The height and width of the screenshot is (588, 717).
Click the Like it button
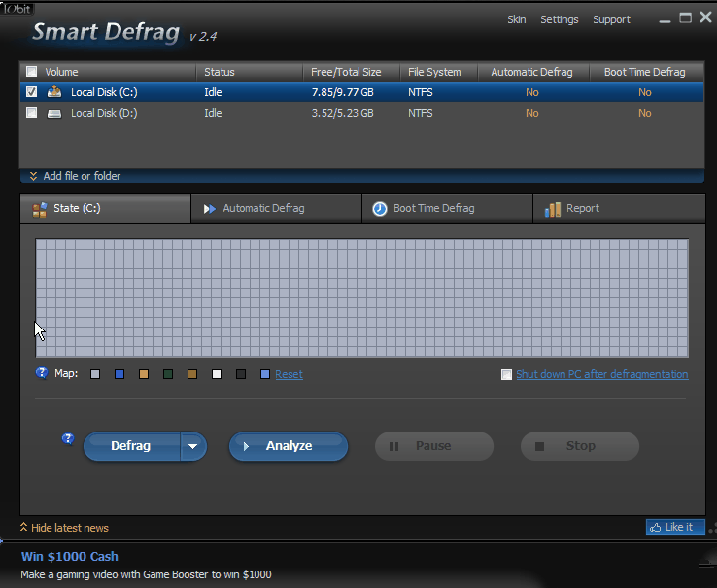(675, 527)
